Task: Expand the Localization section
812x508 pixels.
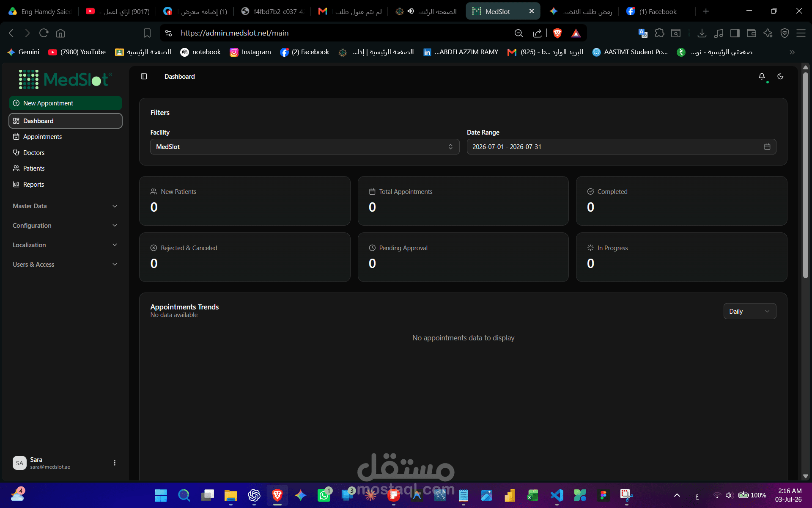Action: [x=66, y=245]
